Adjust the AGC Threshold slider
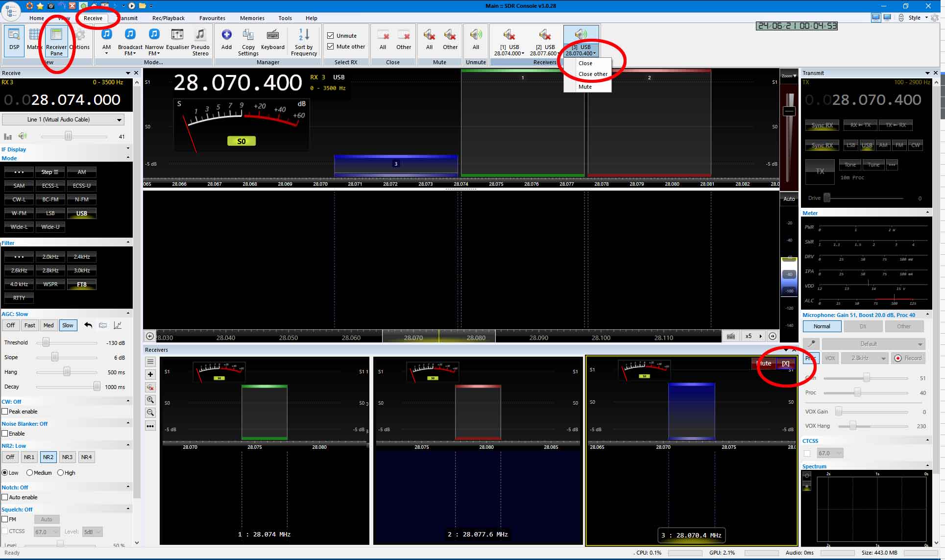The height and width of the screenshot is (560, 945). (x=46, y=342)
